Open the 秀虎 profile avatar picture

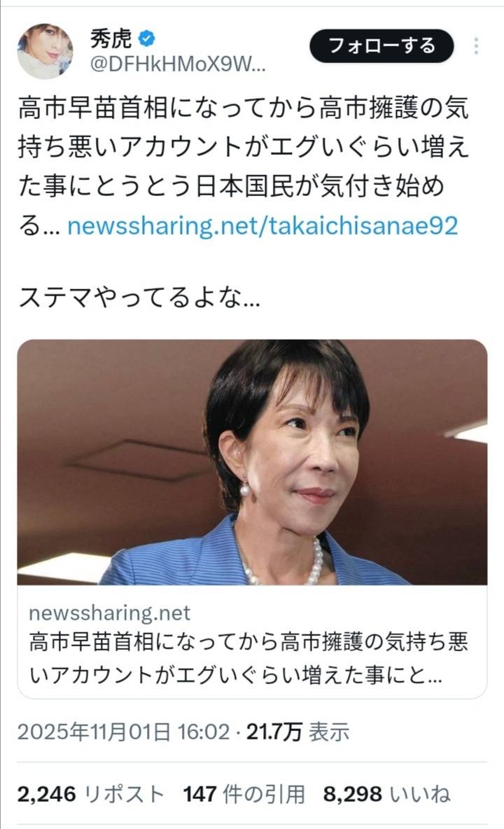[x=45, y=51]
